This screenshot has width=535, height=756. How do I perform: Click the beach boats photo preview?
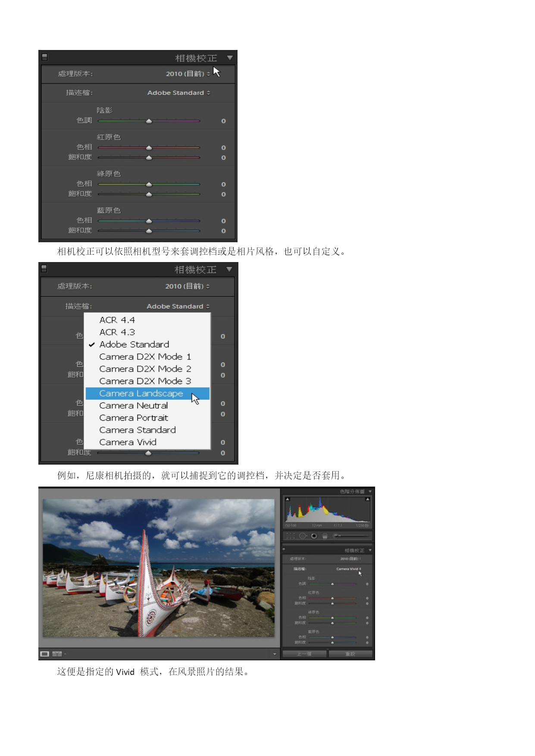coord(159,568)
